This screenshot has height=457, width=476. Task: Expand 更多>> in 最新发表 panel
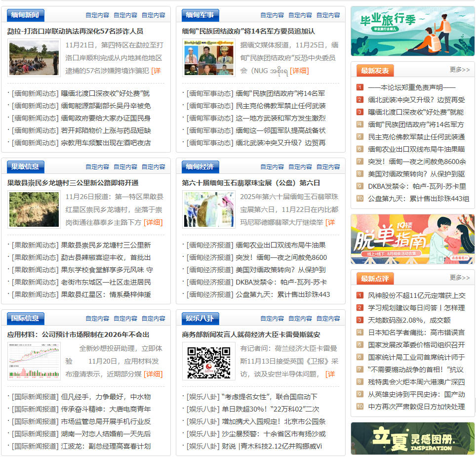tap(459, 70)
